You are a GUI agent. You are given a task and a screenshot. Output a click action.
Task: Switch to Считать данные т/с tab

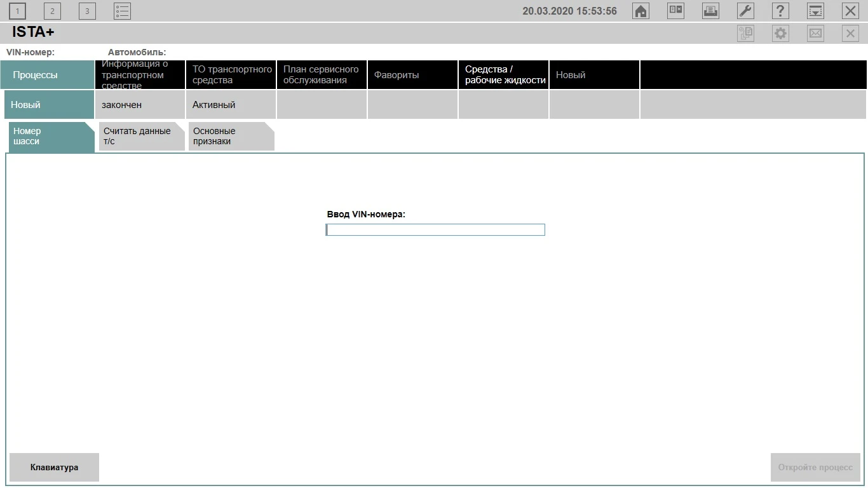[x=142, y=137]
